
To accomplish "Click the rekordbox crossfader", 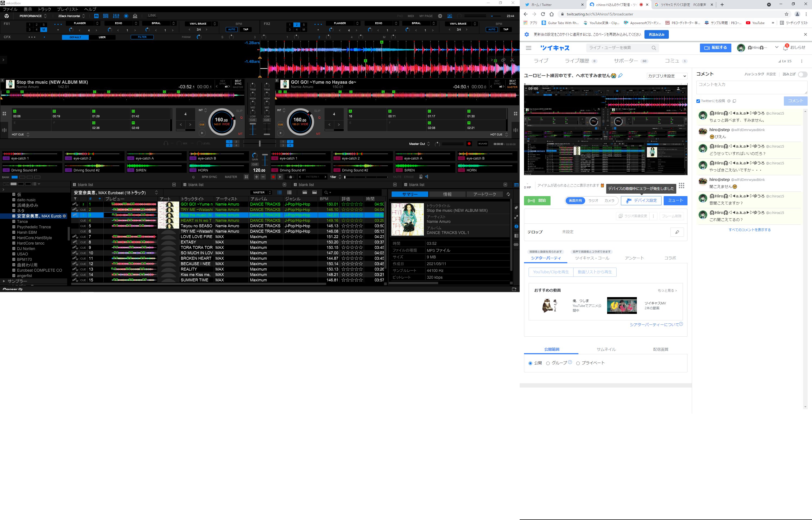I will [x=259, y=144].
